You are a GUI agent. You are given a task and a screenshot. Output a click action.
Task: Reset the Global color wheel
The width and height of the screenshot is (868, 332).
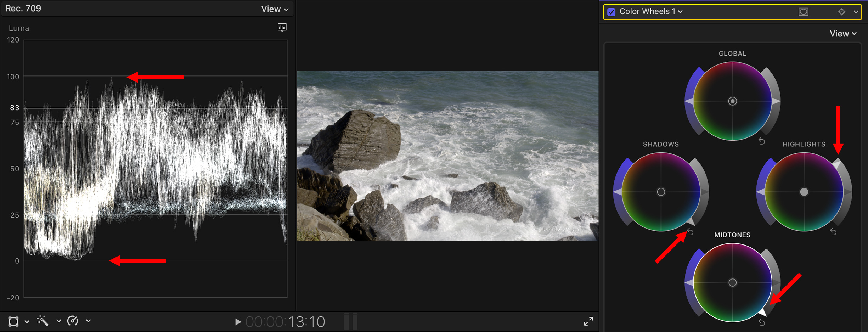[762, 141]
